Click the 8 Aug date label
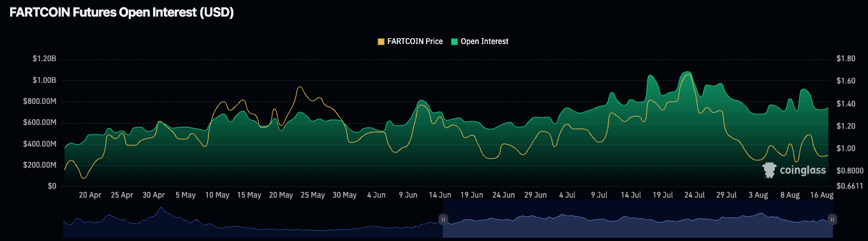Screen dimensions: 868x241 pyautogui.click(x=790, y=195)
